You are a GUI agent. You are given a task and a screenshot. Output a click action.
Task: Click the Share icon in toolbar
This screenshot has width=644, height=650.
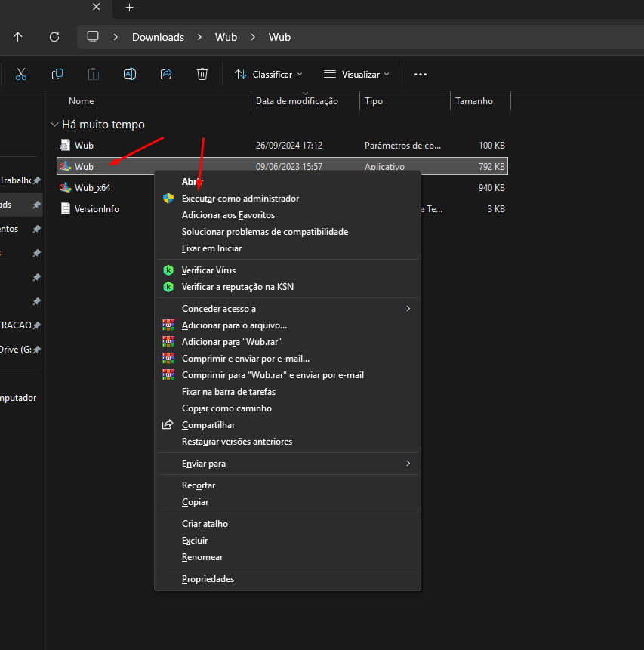point(166,74)
